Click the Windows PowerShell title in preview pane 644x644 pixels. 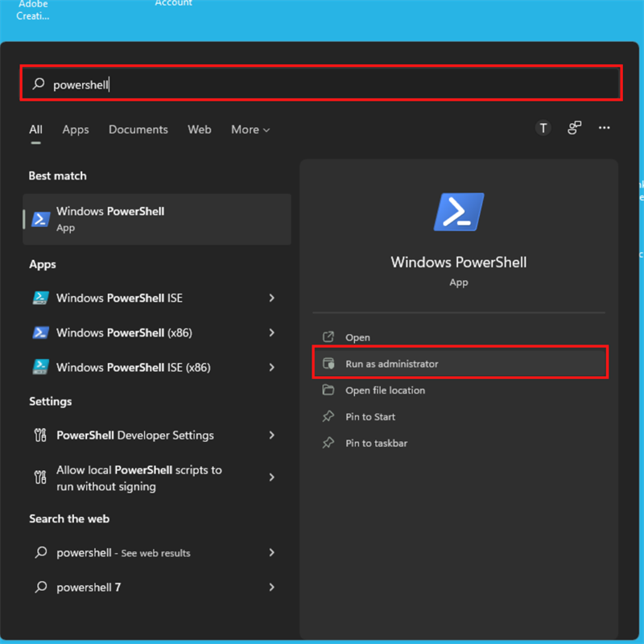(x=459, y=262)
